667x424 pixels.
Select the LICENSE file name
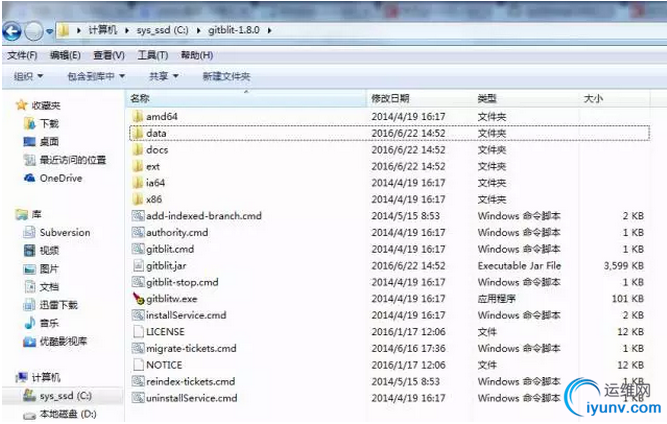[165, 332]
